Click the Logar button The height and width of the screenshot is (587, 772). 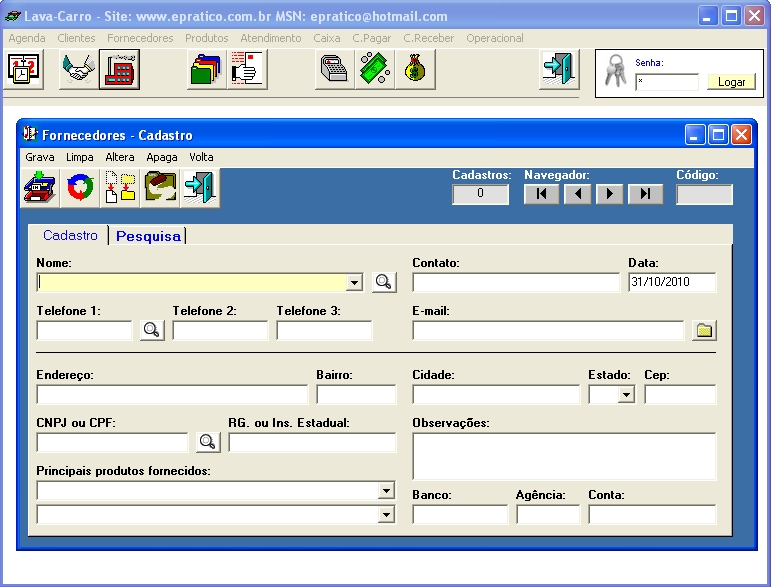tap(732, 82)
